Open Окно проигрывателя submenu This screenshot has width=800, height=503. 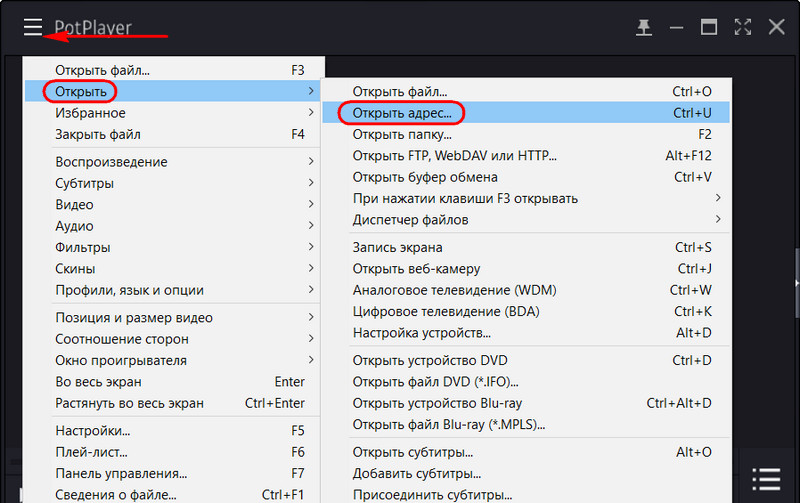click(173, 361)
